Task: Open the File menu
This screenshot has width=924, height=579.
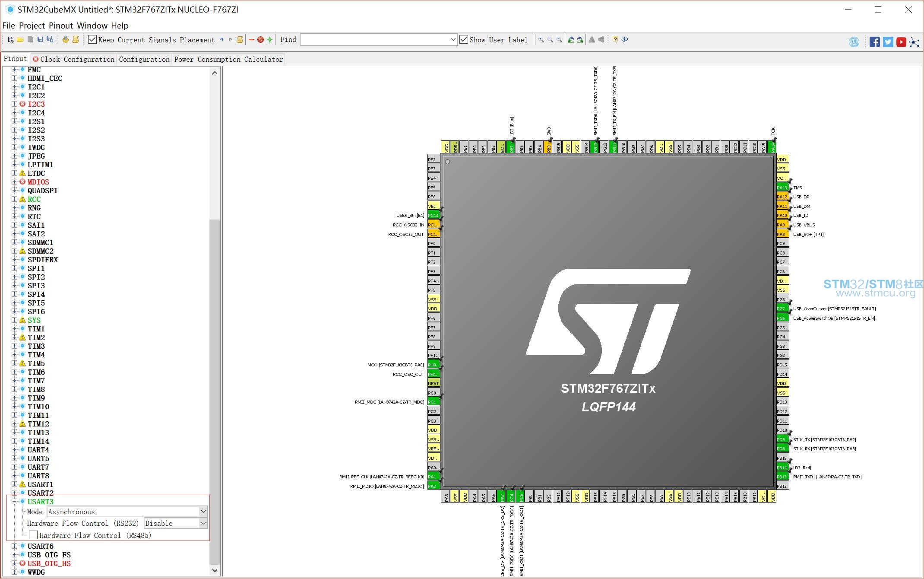Action: tap(9, 25)
